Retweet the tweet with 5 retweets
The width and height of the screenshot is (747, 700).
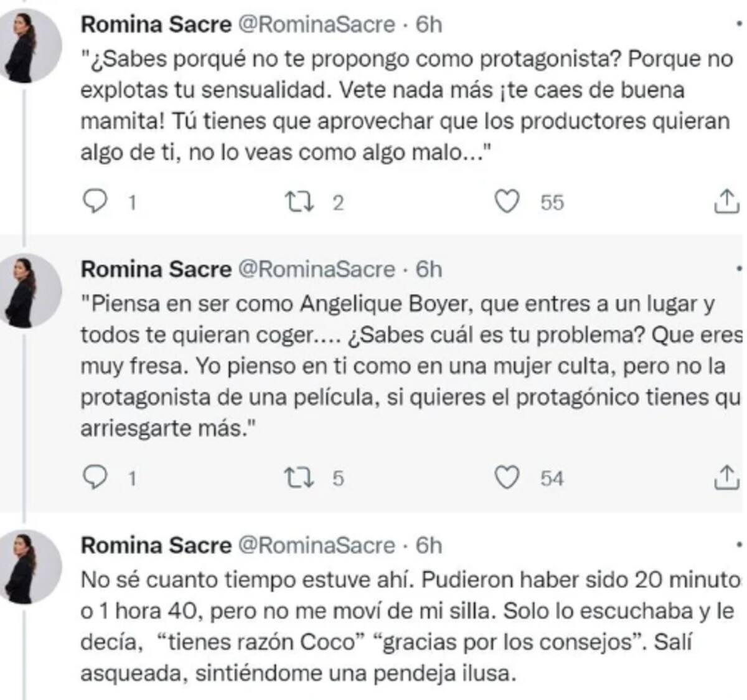tap(298, 478)
